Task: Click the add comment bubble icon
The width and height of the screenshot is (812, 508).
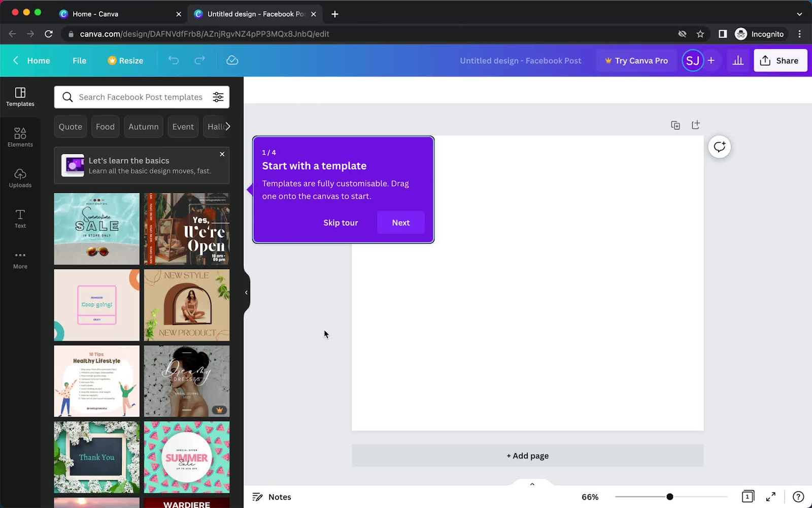Action: pyautogui.click(x=720, y=147)
